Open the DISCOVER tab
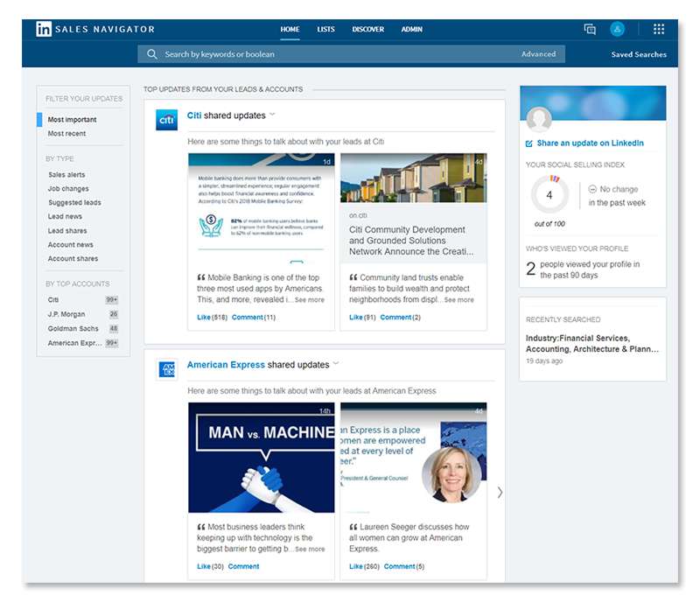Viewport: 700px width, 602px height. (x=367, y=29)
